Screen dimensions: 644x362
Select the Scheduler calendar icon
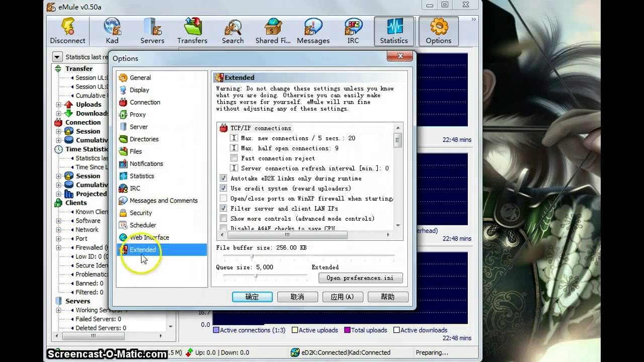pos(123,225)
